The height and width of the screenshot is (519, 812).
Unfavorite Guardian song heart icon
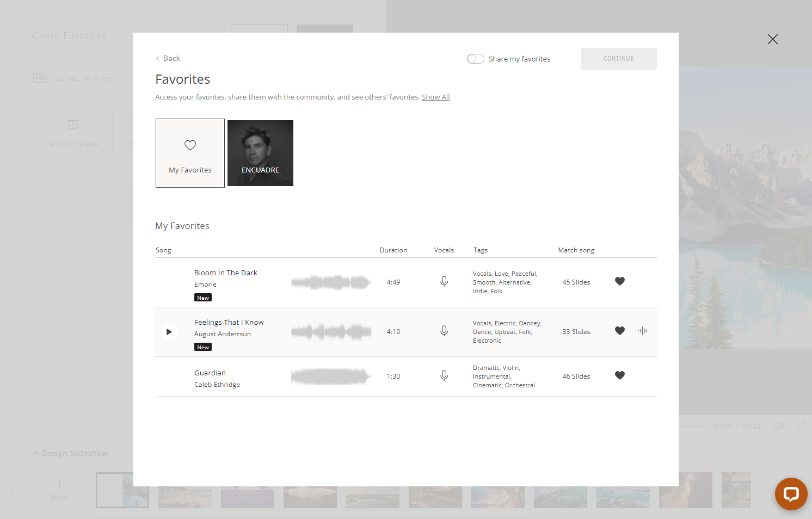tap(620, 375)
